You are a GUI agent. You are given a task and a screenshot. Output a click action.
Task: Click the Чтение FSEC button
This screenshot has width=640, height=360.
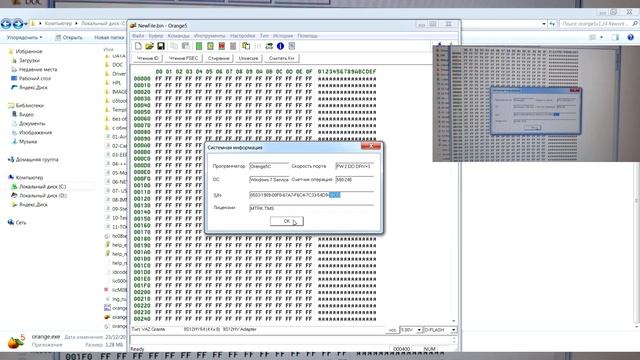[183, 58]
